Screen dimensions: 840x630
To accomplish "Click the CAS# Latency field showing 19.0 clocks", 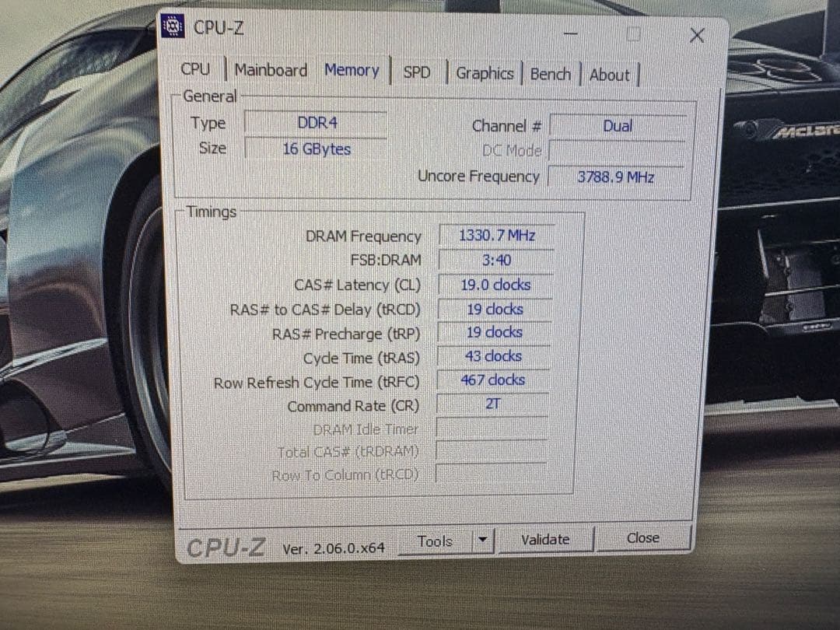I will (x=495, y=285).
